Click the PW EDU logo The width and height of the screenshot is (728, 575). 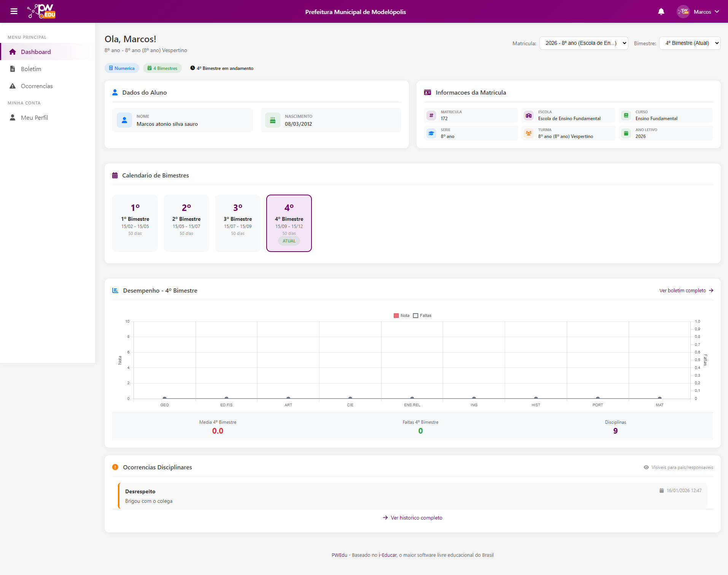42,11
